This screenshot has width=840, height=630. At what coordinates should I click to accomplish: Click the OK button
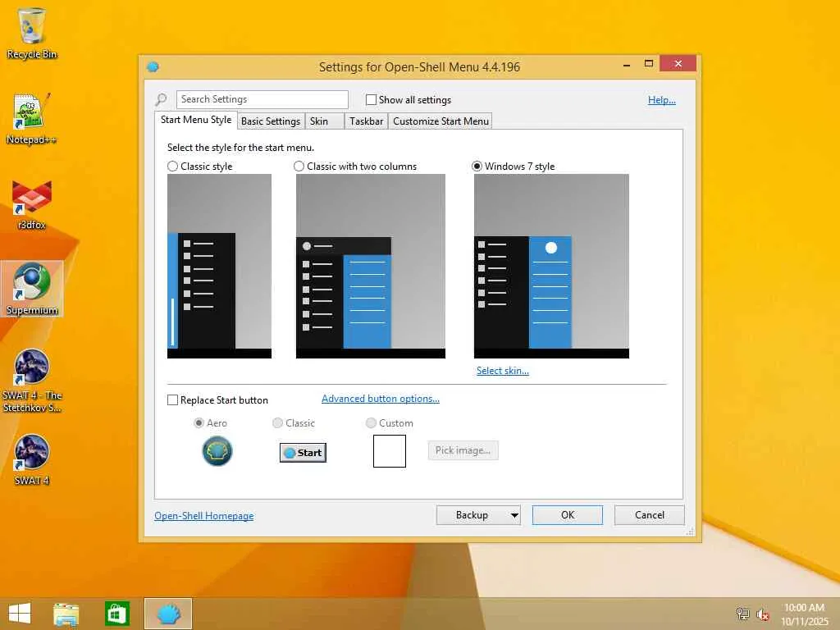click(568, 515)
